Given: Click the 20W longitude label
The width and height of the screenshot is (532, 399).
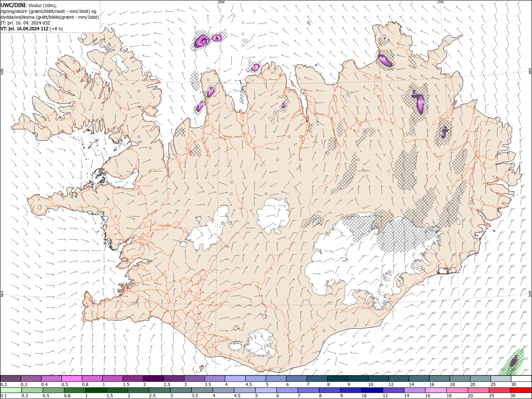Looking at the screenshot, I should (x=221, y=2).
